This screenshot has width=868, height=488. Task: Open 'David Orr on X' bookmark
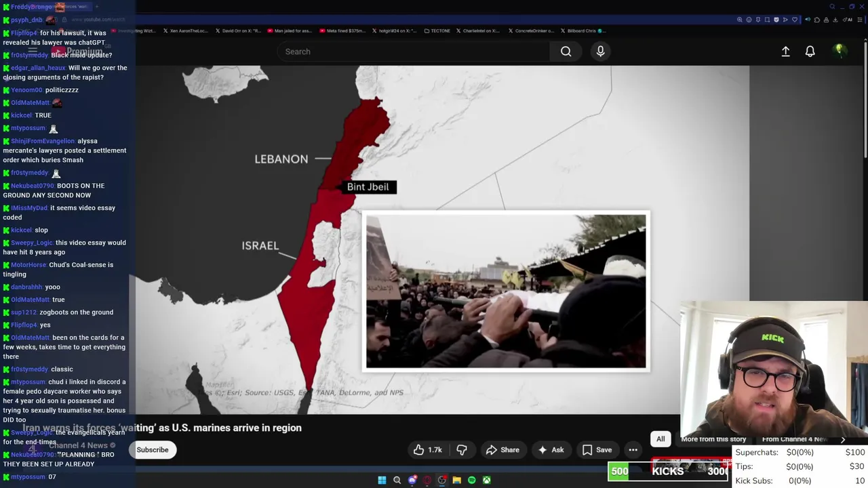[237, 30]
